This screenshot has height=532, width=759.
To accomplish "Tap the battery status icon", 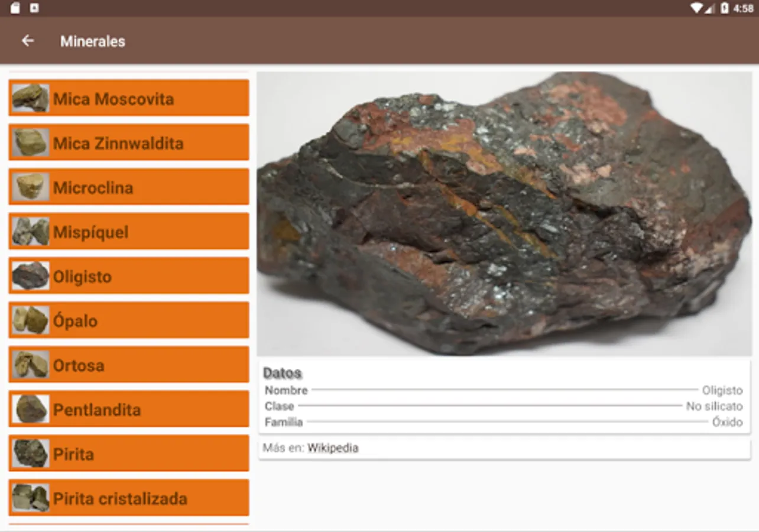I will (725, 8).
